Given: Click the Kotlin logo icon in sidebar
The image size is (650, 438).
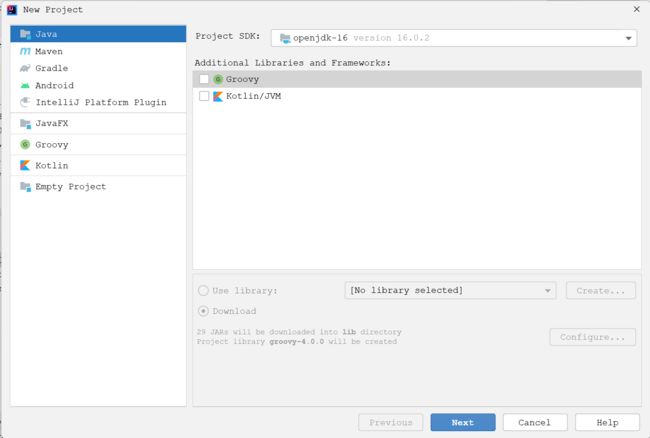Looking at the screenshot, I should pos(25,165).
